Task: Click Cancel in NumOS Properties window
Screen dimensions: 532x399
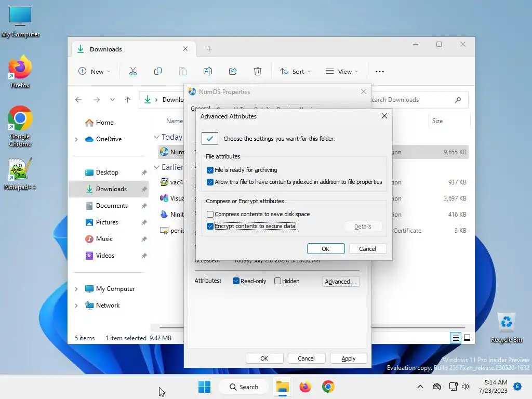Action: coord(306,358)
